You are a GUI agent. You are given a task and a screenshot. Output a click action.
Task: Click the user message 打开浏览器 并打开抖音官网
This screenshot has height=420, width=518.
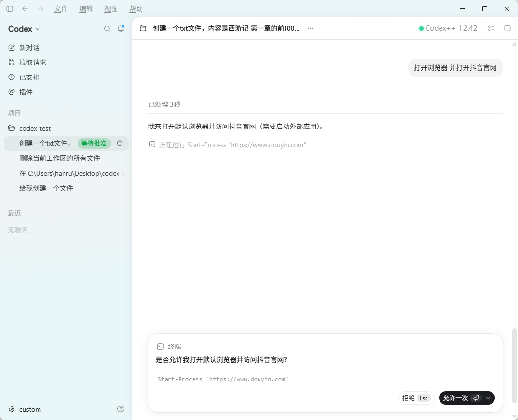click(x=455, y=68)
